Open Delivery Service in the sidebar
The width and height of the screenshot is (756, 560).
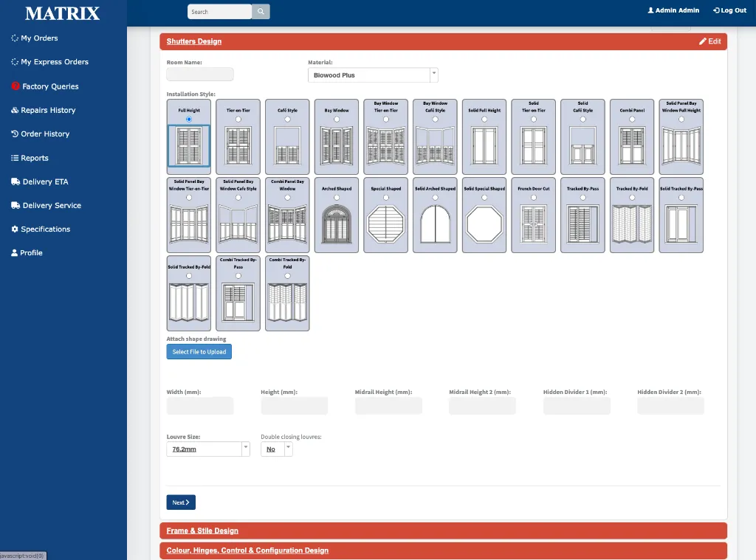click(x=46, y=205)
